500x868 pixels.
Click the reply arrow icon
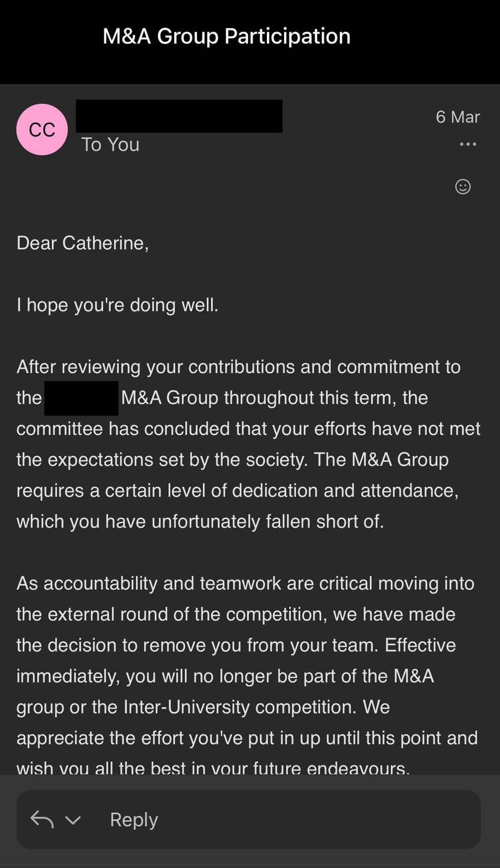point(42,819)
